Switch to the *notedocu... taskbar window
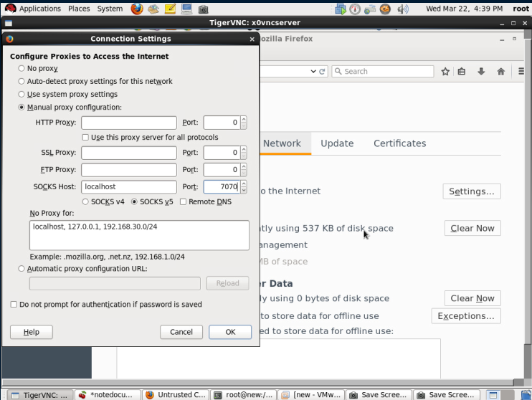 pos(108,395)
